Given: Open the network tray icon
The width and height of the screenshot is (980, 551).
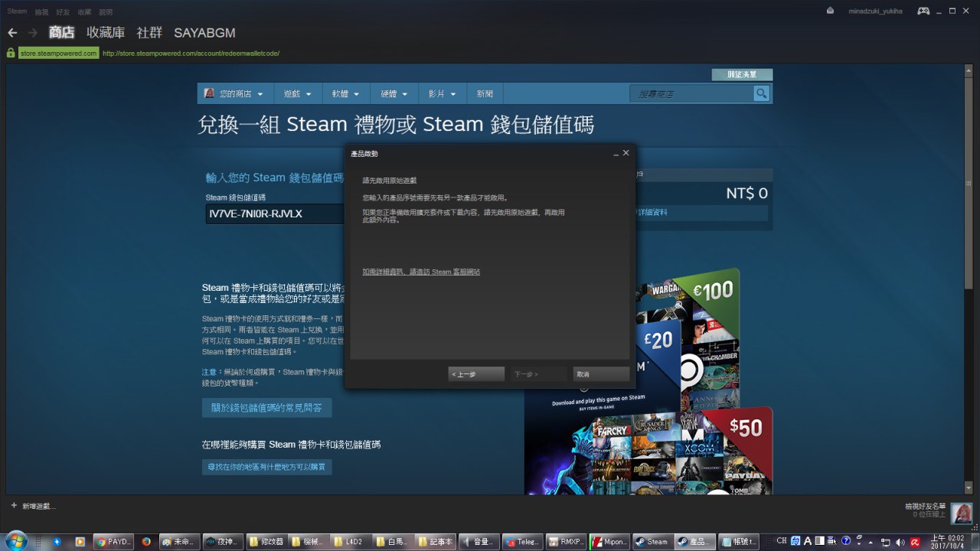Looking at the screenshot, I should click(886, 542).
